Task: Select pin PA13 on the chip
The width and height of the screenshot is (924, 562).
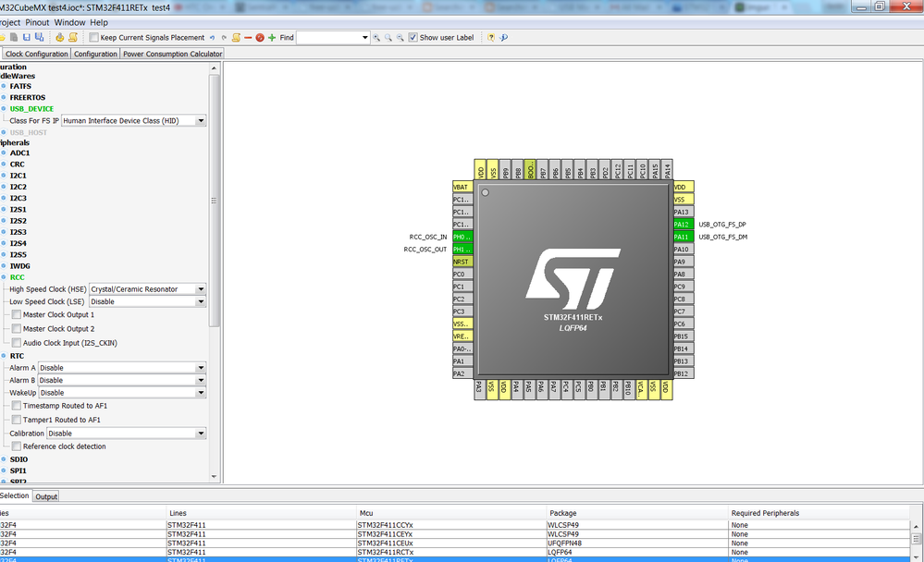Action: tap(684, 212)
